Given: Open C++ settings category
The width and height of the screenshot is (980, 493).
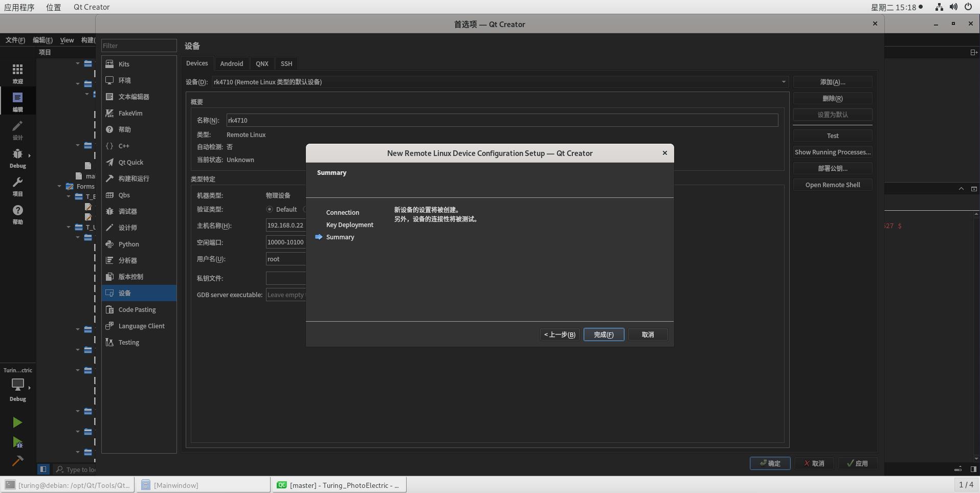Looking at the screenshot, I should [139, 146].
